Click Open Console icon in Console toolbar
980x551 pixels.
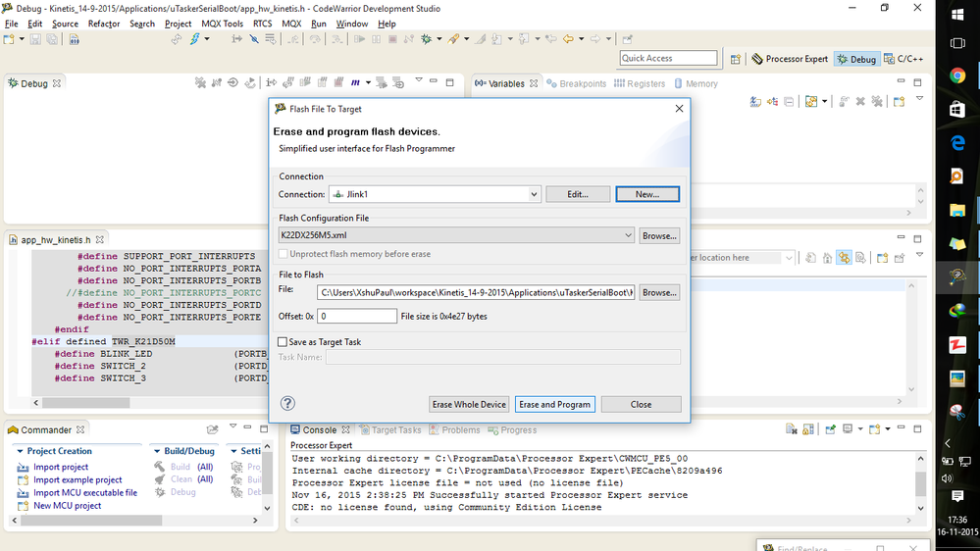[x=874, y=429]
